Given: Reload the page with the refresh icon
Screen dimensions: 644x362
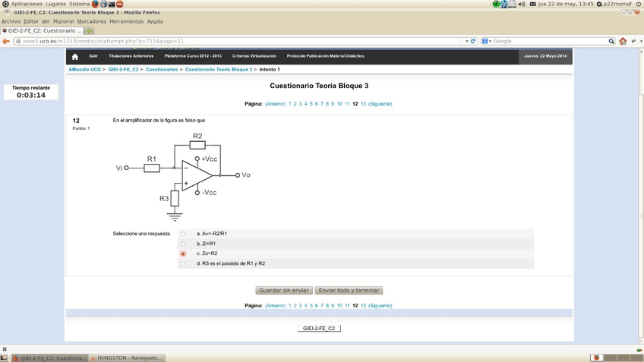Looking at the screenshot, I should point(473,41).
